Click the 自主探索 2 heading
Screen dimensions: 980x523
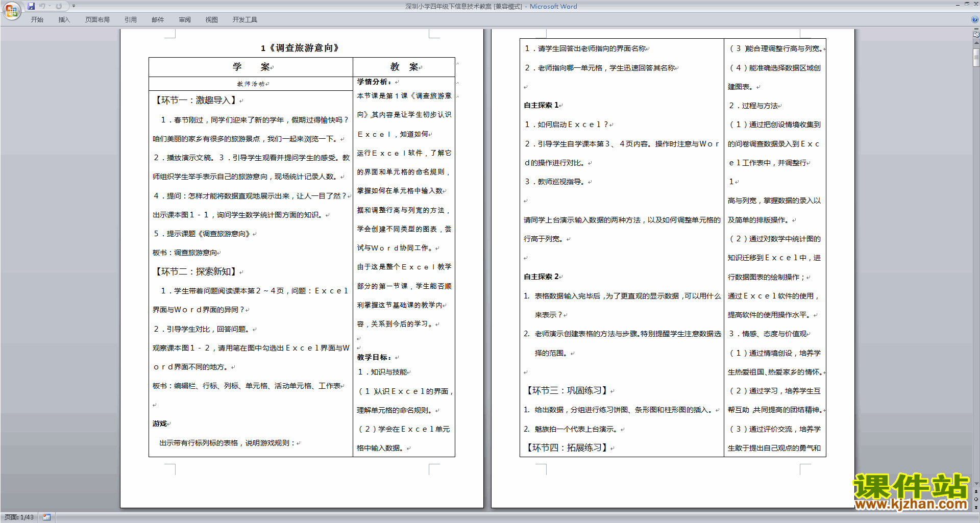click(541, 277)
